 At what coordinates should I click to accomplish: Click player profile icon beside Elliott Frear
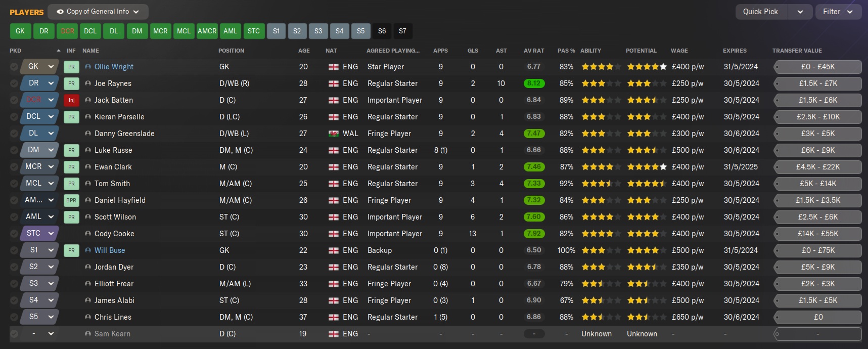(x=88, y=284)
